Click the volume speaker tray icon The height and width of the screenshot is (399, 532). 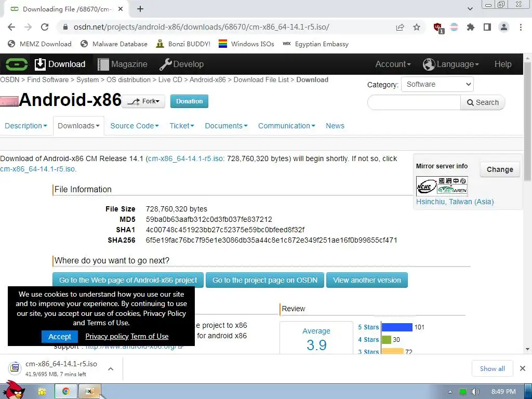[475, 392]
